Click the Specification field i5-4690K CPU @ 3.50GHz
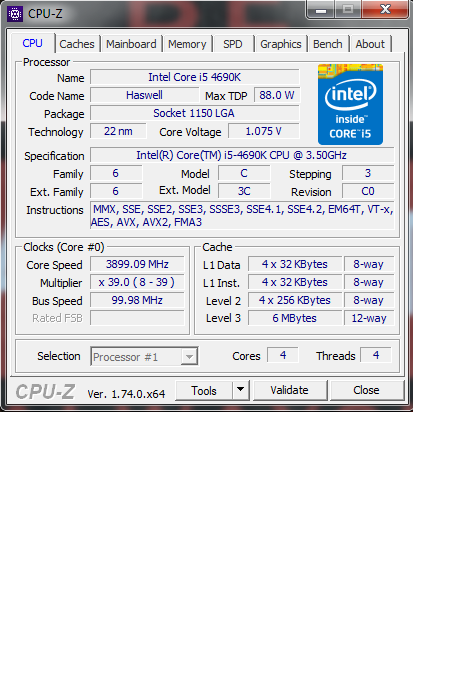This screenshot has height=674, width=474. coord(242,155)
